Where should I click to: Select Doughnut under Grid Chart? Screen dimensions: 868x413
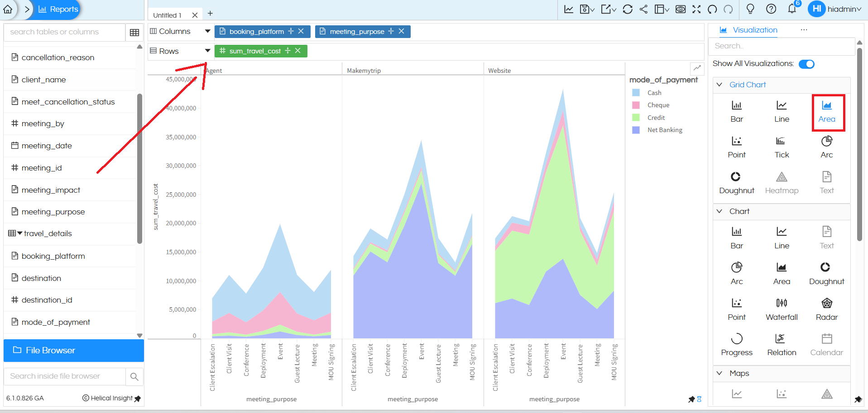click(x=736, y=182)
